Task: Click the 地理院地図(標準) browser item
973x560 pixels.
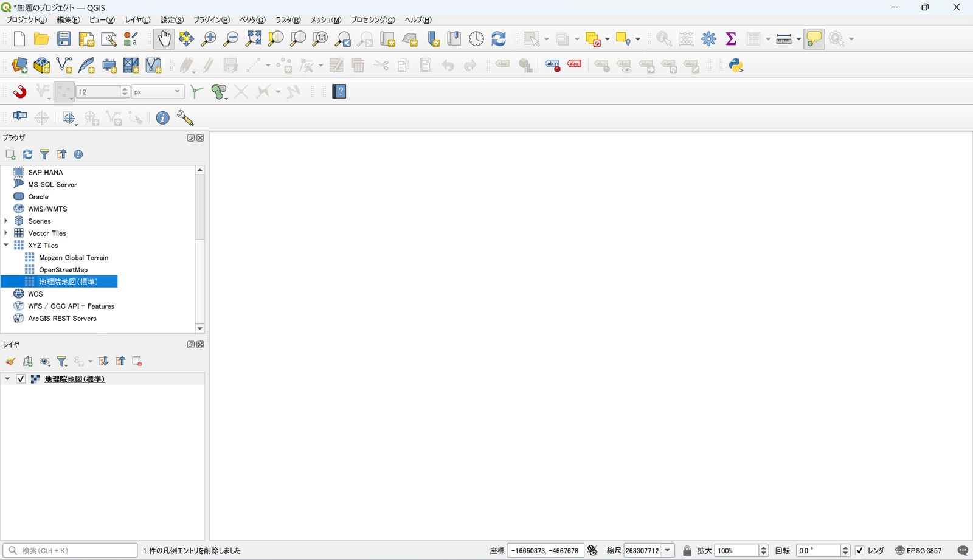Action: (68, 282)
